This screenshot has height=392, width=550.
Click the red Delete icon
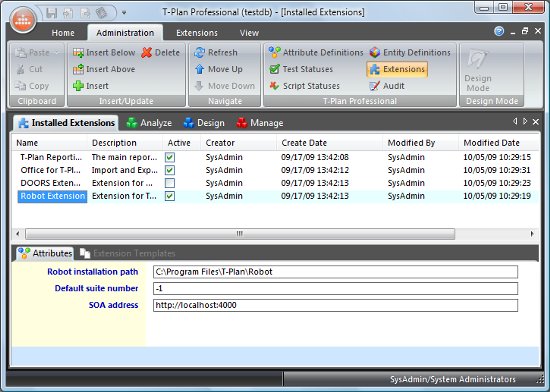pos(147,53)
